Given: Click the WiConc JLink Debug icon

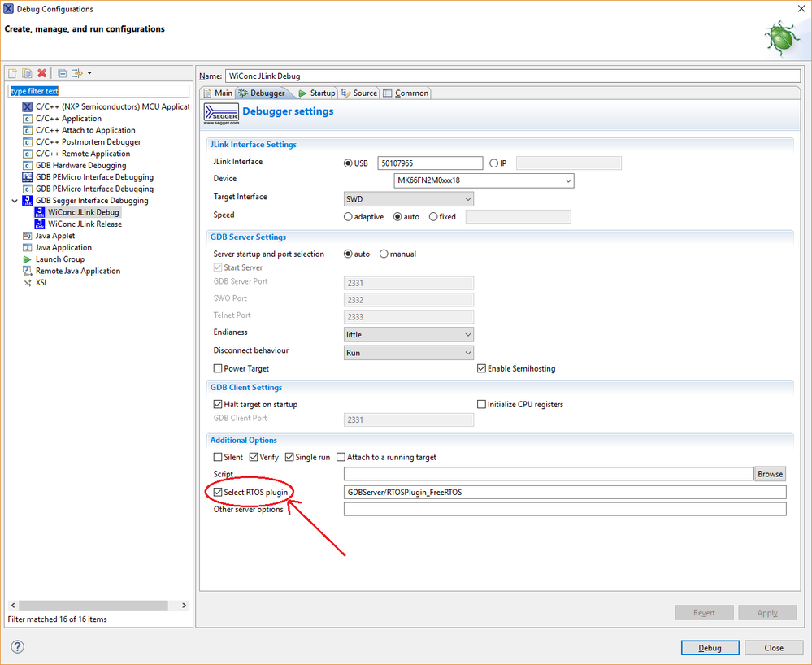Looking at the screenshot, I should pyautogui.click(x=39, y=212).
